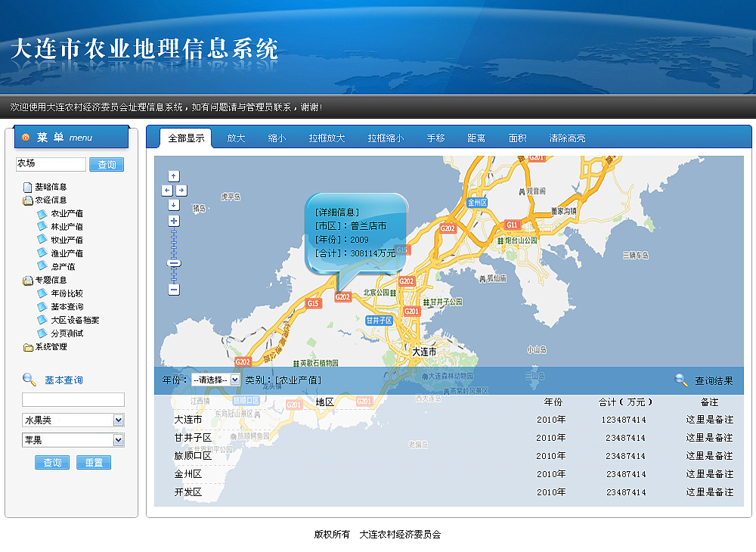Click the icon beside 分页测试
This screenshot has width=756, height=552.
(x=42, y=333)
